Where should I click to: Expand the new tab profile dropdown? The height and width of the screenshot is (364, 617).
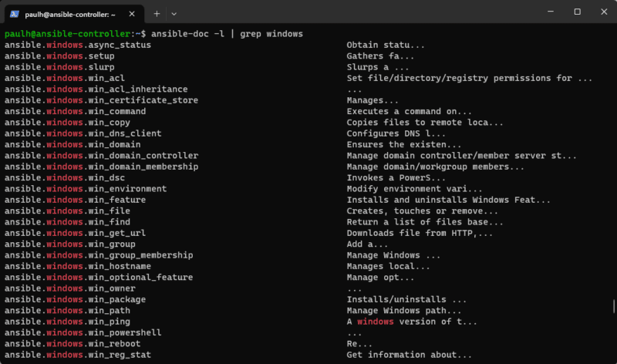point(174,12)
